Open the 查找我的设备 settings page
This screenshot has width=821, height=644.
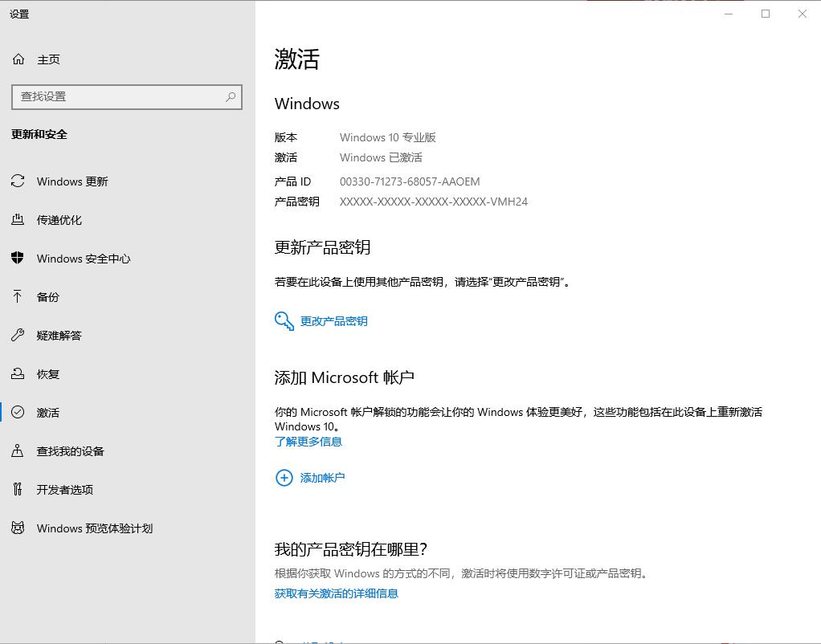[71, 451]
